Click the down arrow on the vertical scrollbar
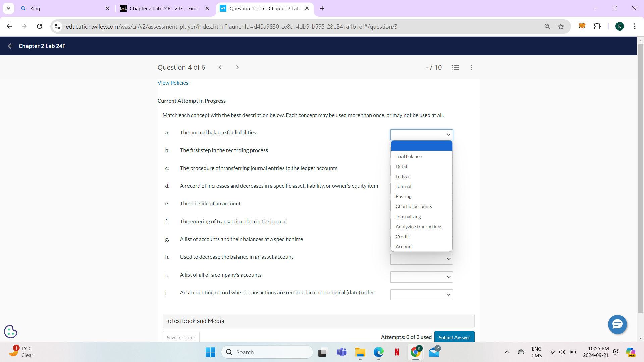The width and height of the screenshot is (644, 362). point(640,339)
